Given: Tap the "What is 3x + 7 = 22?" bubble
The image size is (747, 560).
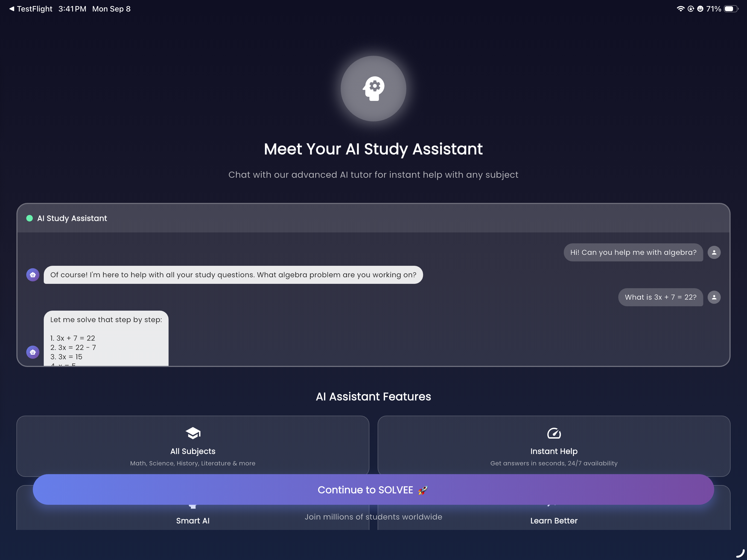Looking at the screenshot, I should click(x=661, y=297).
